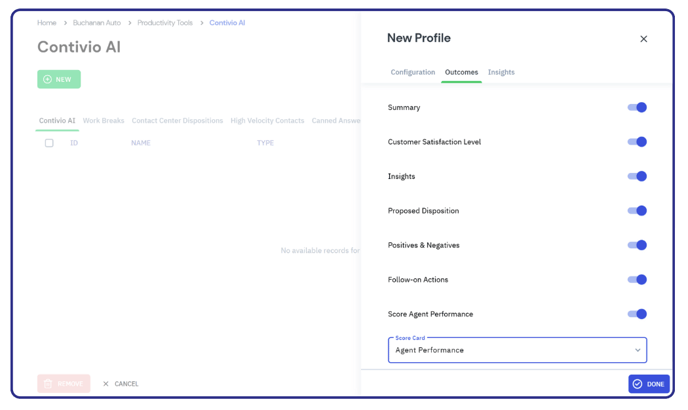The width and height of the screenshot is (688, 410).
Task: Open High Velocity Contacts tab
Action: [267, 121]
